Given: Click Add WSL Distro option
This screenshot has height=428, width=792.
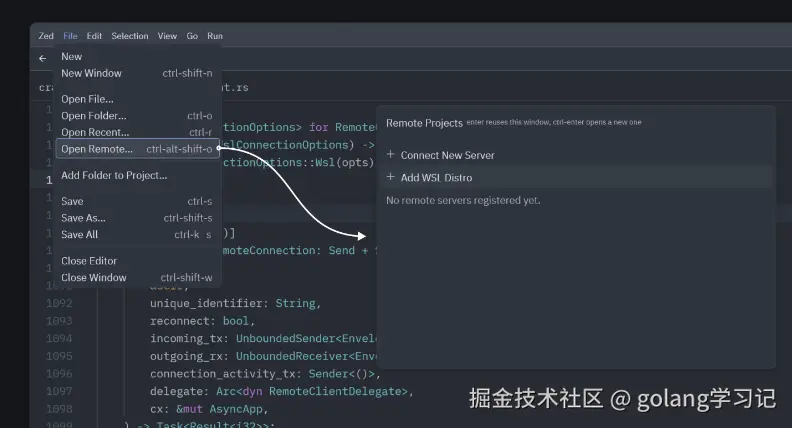Looking at the screenshot, I should point(576,177).
